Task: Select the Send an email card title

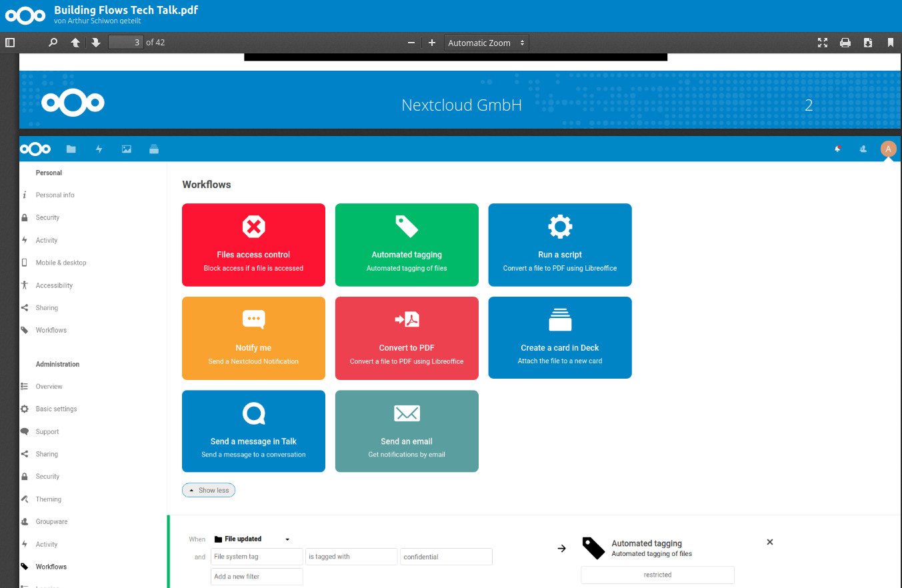Action: [407, 441]
